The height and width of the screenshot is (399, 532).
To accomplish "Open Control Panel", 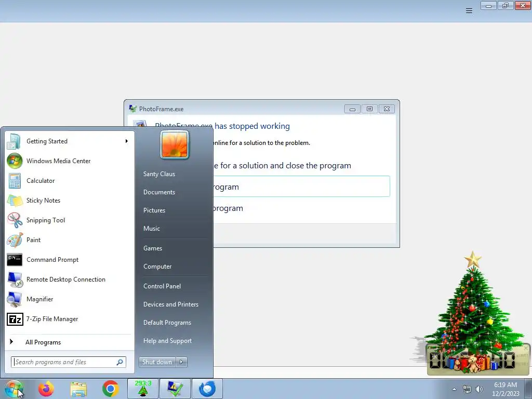I will pos(162,286).
